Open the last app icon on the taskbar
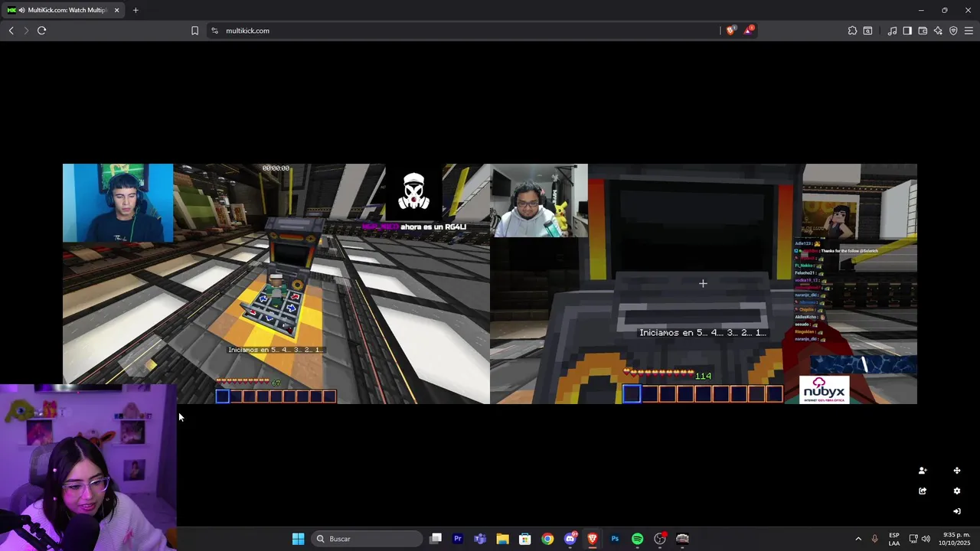The image size is (980, 551). coord(682,539)
